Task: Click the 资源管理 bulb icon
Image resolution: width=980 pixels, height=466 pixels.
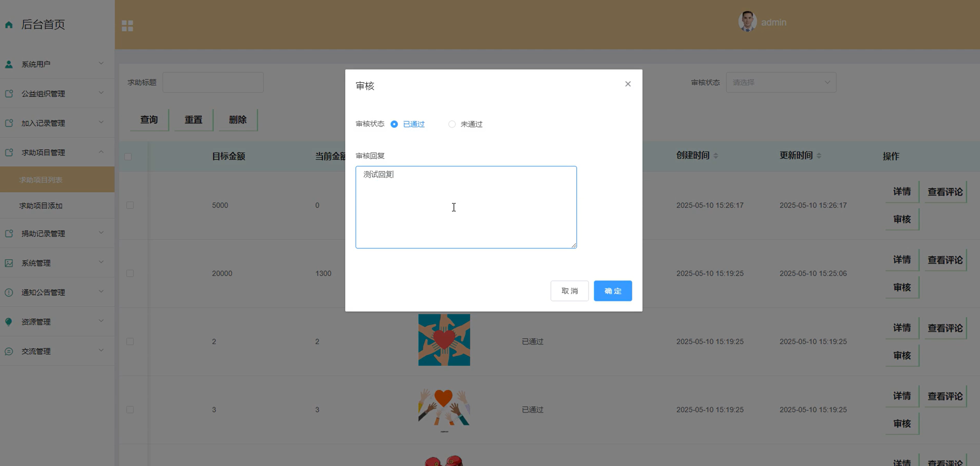Action: (x=9, y=322)
